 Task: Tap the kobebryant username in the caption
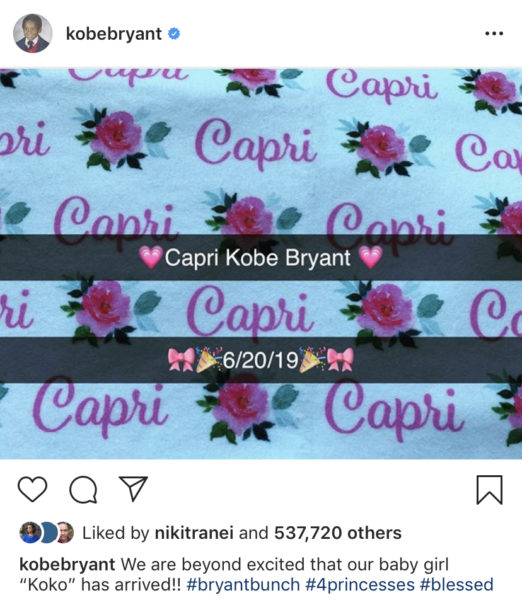click(67, 564)
